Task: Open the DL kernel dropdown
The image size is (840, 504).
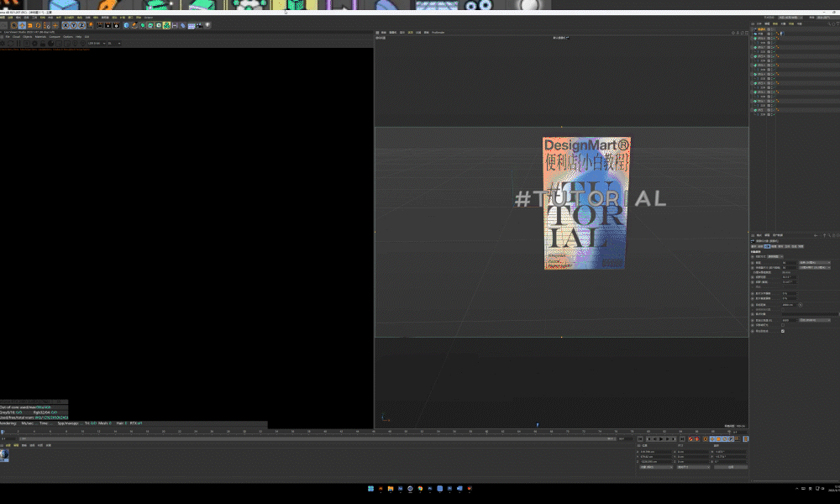Action: point(114,44)
